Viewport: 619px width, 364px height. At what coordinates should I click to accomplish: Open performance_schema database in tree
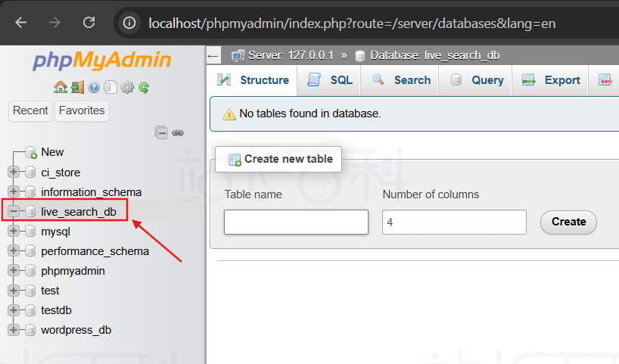pos(95,251)
